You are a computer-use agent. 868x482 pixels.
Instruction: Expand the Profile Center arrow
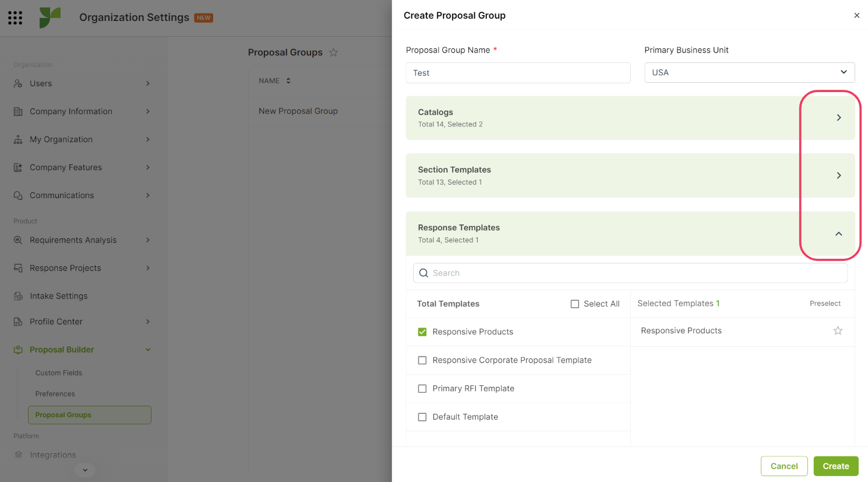coord(148,322)
